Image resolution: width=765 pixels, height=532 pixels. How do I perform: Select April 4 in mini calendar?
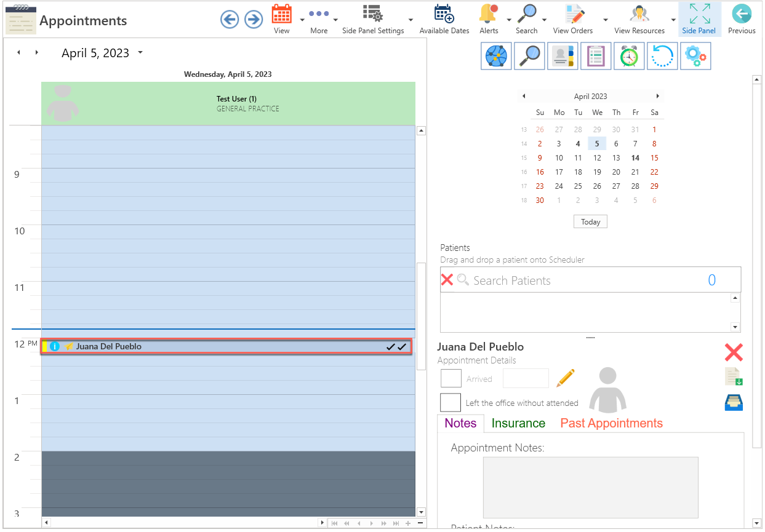click(578, 144)
